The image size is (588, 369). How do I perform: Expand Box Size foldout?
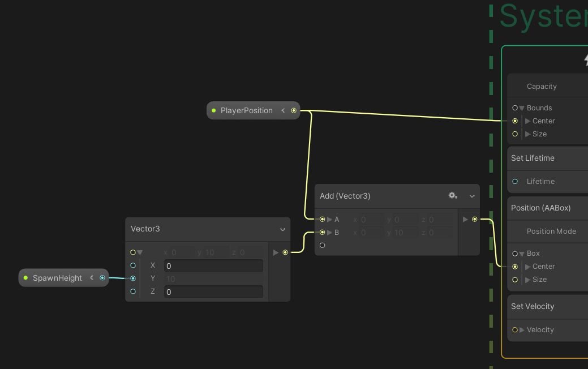coord(527,280)
